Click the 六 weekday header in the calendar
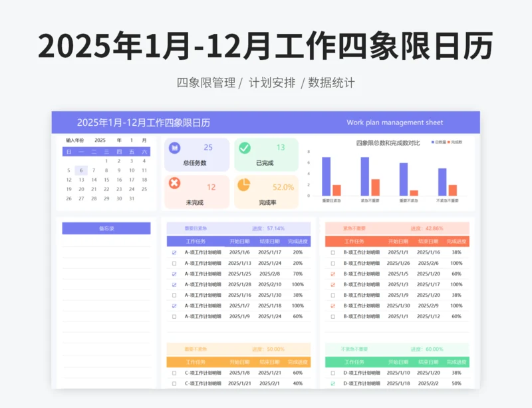The image size is (532, 408). tap(144, 152)
